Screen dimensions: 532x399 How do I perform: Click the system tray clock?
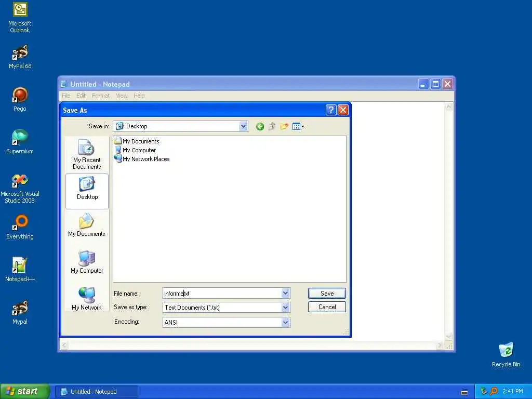(x=513, y=392)
